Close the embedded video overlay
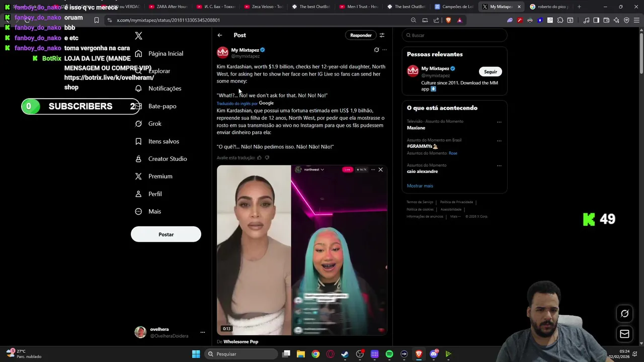Screen dimensions: 644x362 coord(380,169)
